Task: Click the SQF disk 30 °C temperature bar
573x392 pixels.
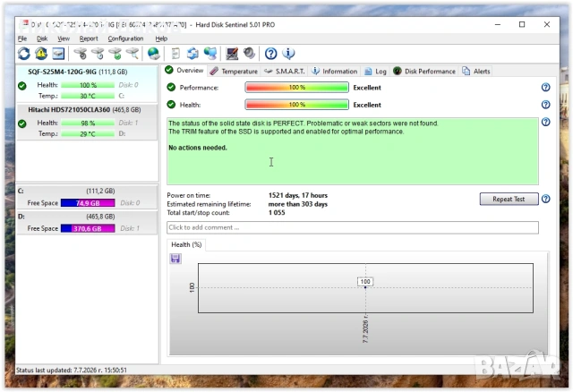Action: [88, 96]
